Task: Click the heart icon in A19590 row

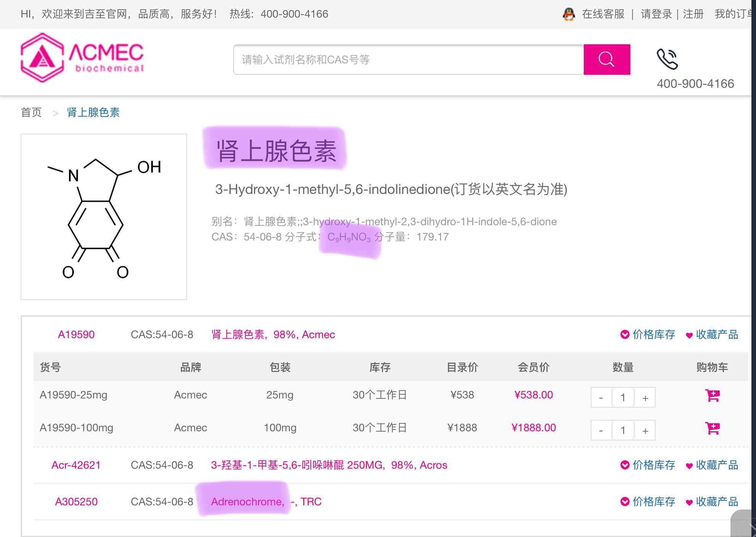Action: [689, 335]
